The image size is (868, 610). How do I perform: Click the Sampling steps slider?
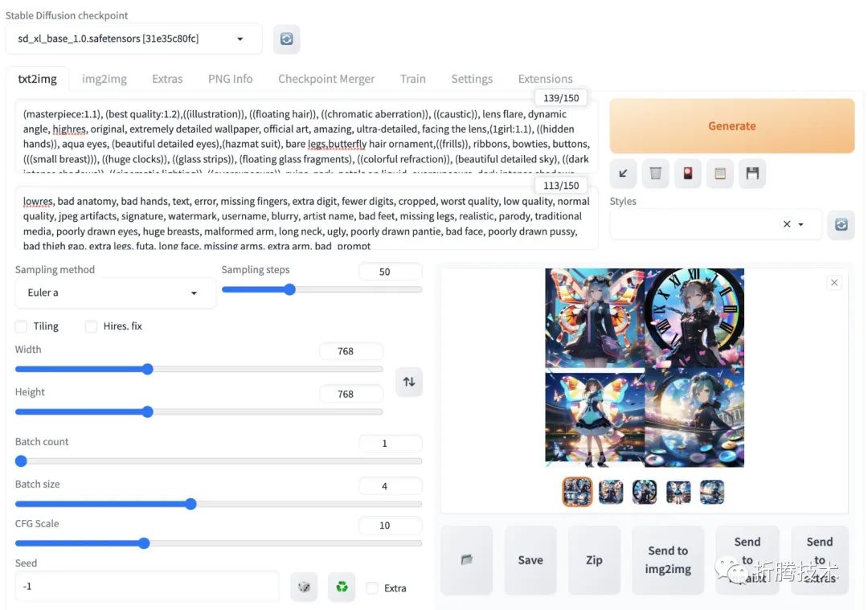321,289
